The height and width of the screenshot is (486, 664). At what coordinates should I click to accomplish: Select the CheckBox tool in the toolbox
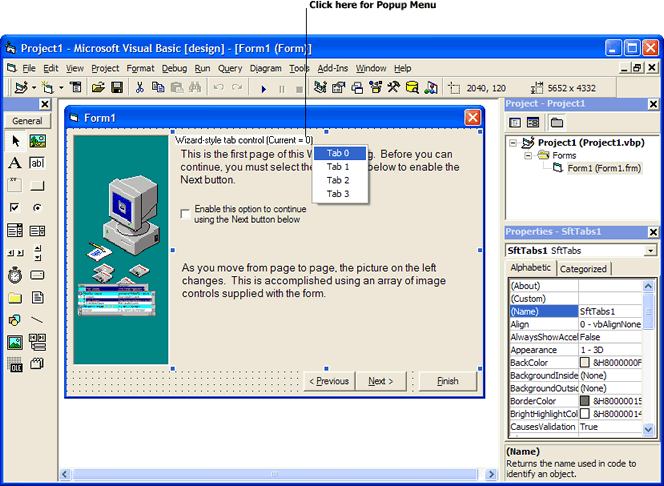15,208
